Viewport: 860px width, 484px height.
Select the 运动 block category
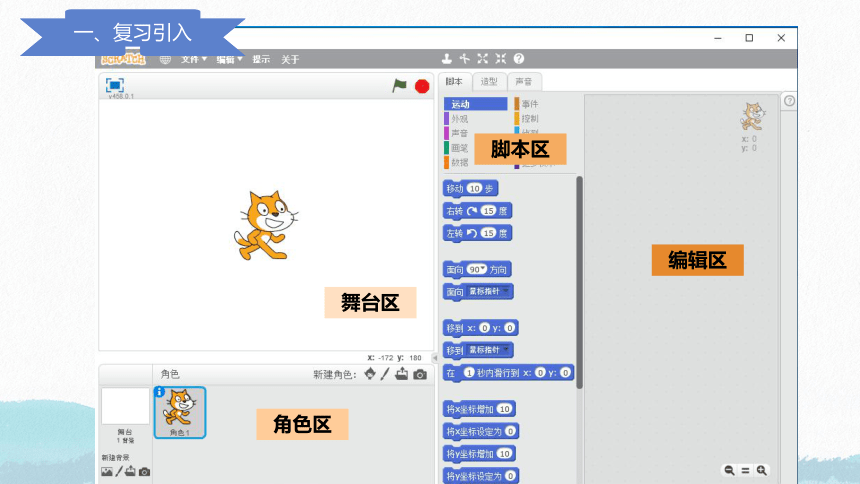pos(476,104)
